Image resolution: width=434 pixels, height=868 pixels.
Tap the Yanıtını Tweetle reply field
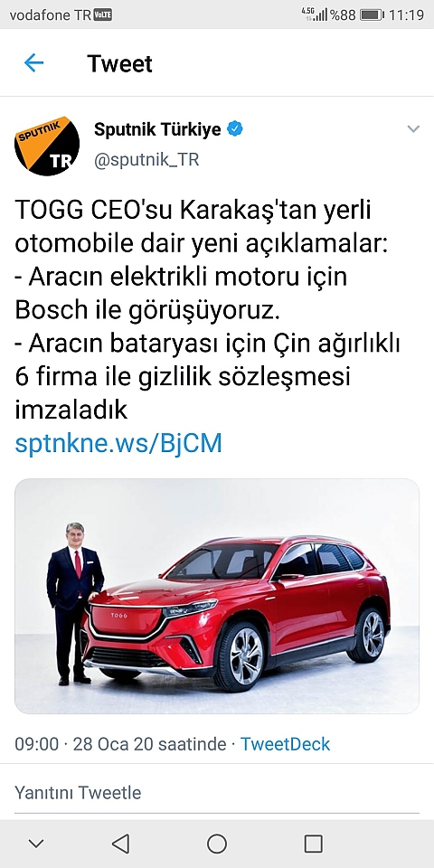pos(216,792)
